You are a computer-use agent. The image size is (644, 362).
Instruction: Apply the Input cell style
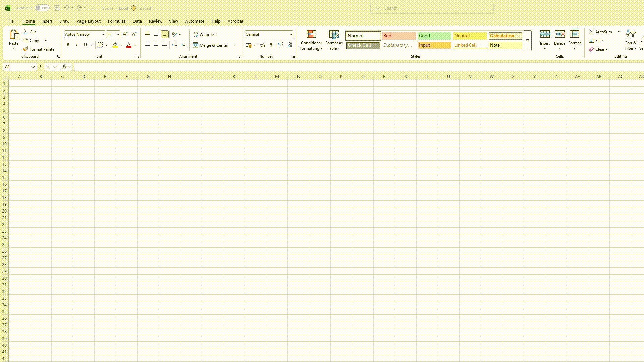pyautogui.click(x=434, y=45)
